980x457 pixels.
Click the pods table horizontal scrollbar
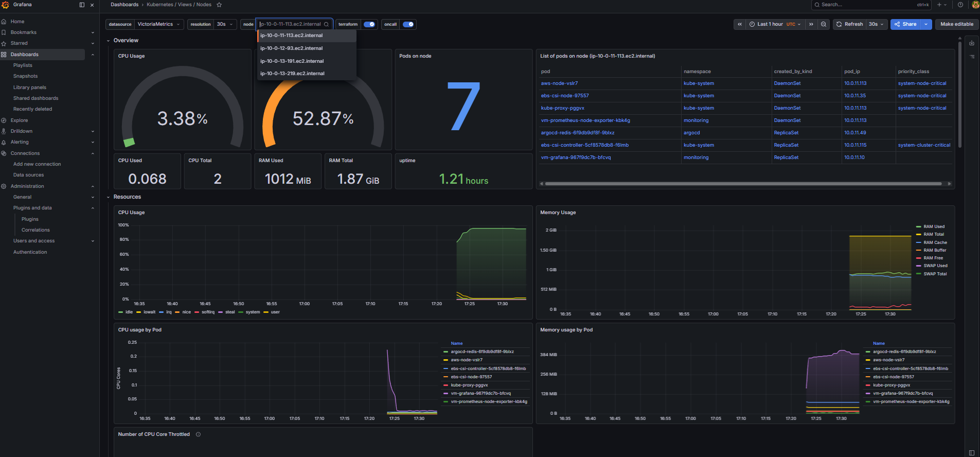743,184
